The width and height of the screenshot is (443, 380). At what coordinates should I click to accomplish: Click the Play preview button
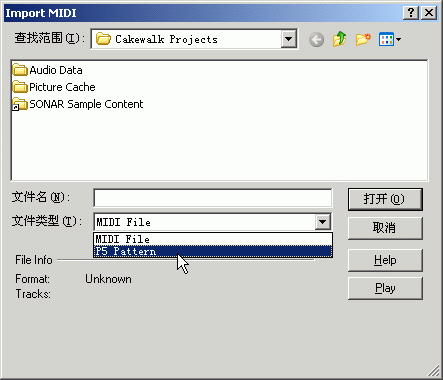click(385, 288)
